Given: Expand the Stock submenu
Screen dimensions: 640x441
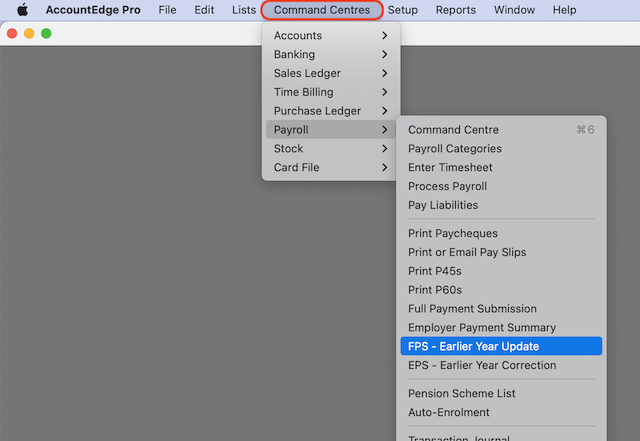Looking at the screenshot, I should [331, 148].
